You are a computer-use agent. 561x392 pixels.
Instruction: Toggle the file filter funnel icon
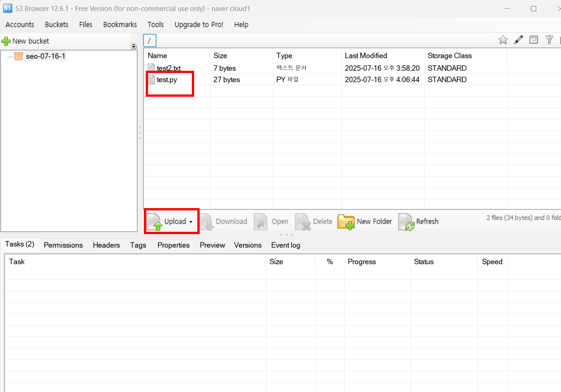click(x=549, y=40)
